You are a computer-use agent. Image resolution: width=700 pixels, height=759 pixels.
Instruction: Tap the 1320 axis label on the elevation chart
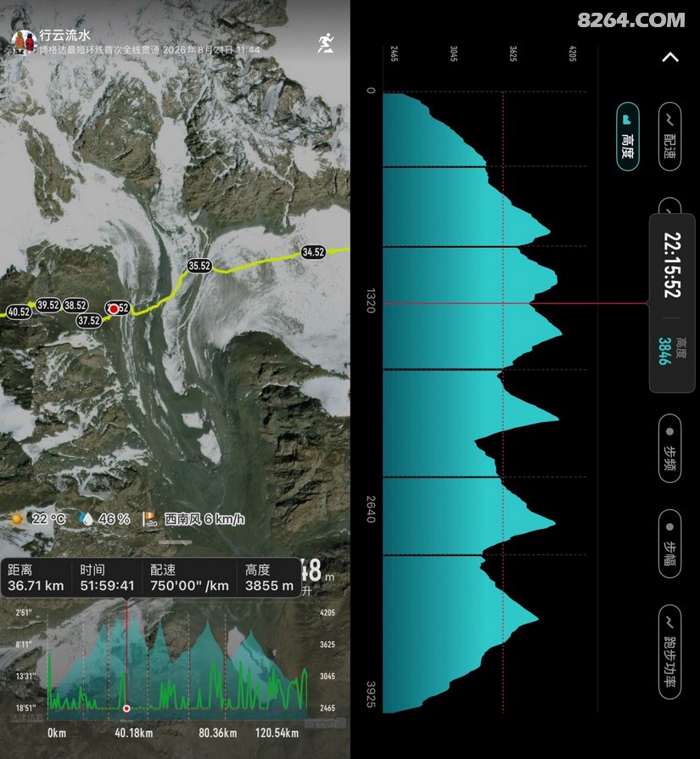[371, 301]
